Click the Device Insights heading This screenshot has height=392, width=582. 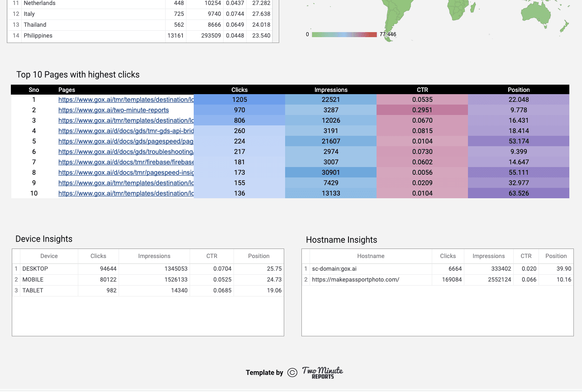44,239
